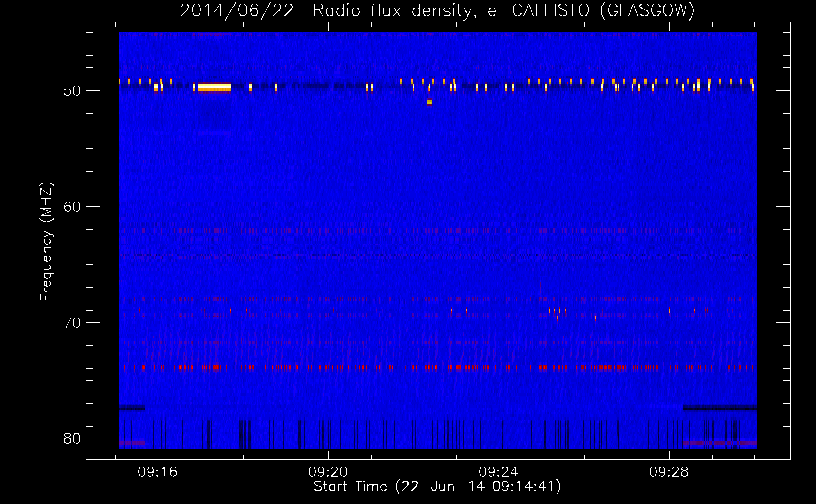Image resolution: width=816 pixels, height=504 pixels.
Task: Click the 'Frequency (MHZ)' vertical axis label
Action: point(46,242)
